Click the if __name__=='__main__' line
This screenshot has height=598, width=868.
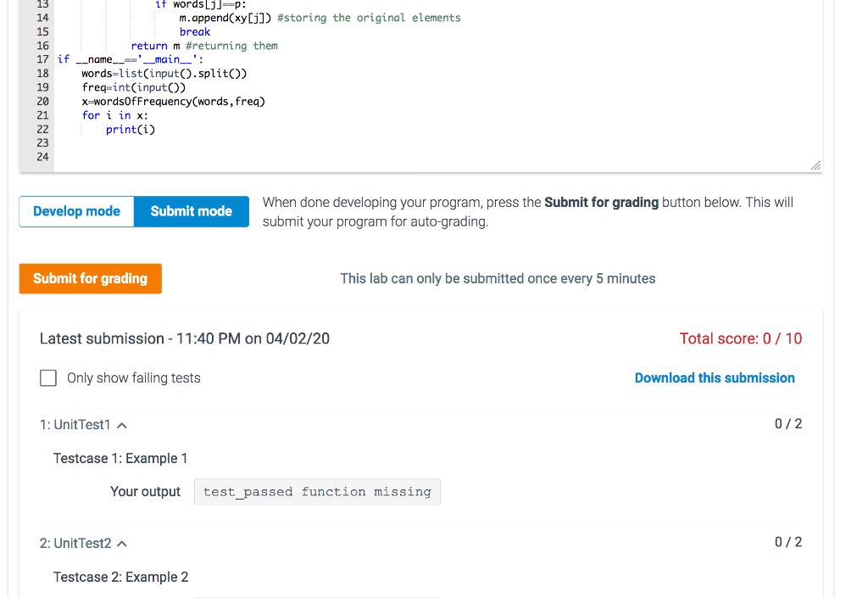point(131,59)
